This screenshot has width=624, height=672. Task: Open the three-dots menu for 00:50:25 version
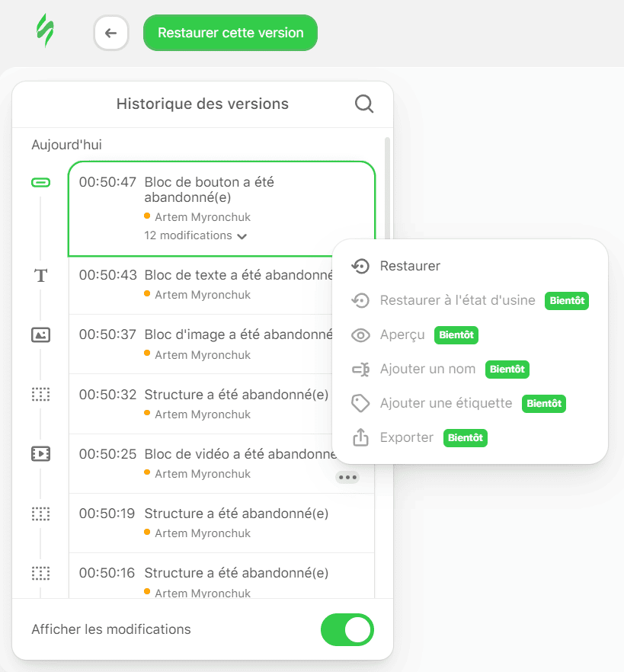coord(347,478)
